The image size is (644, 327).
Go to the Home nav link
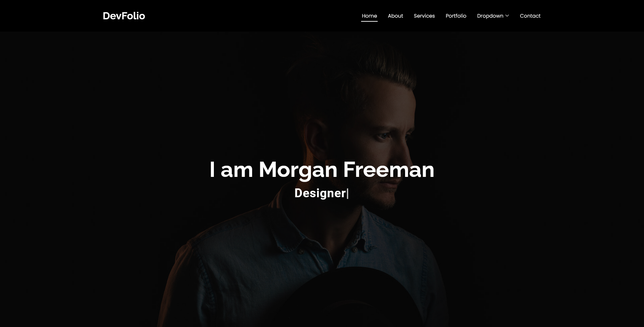[x=369, y=16]
